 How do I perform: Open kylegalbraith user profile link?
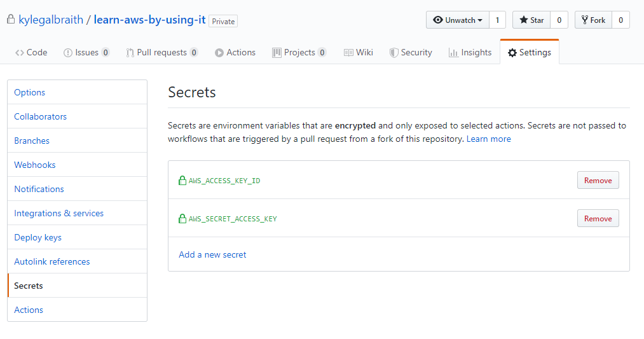tap(51, 19)
